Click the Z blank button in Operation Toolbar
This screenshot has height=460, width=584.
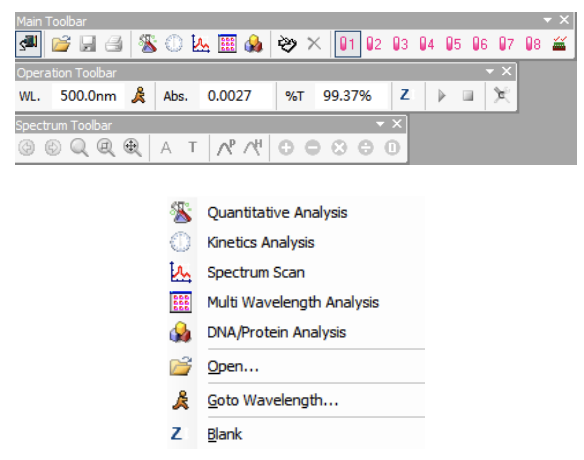click(x=406, y=96)
